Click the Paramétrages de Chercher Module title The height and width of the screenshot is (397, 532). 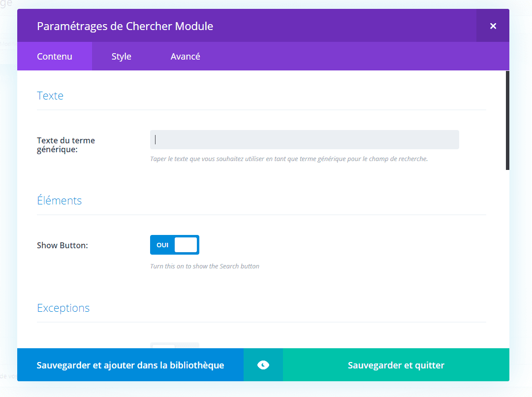click(125, 26)
